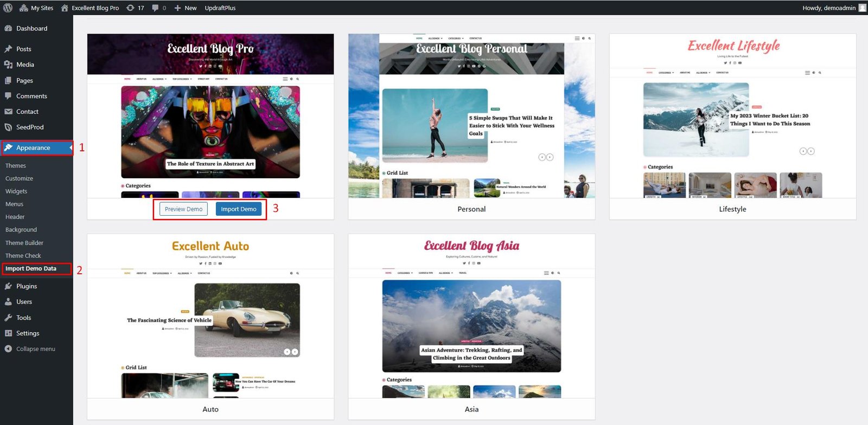Open Widgets submenu item

[16, 191]
